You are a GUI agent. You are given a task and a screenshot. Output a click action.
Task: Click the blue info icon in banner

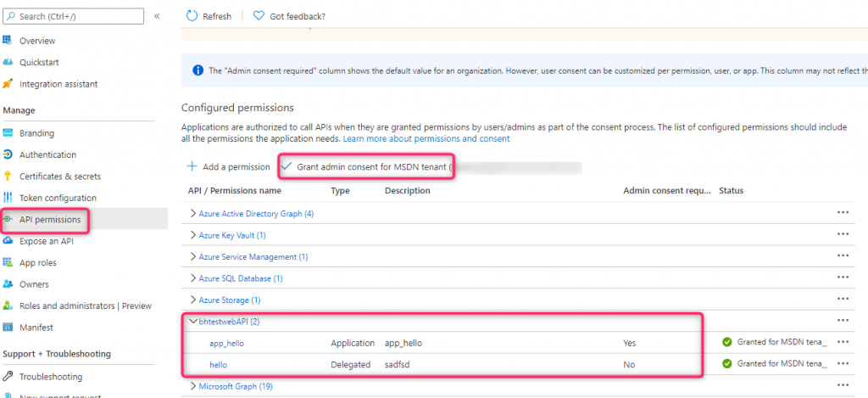click(198, 70)
